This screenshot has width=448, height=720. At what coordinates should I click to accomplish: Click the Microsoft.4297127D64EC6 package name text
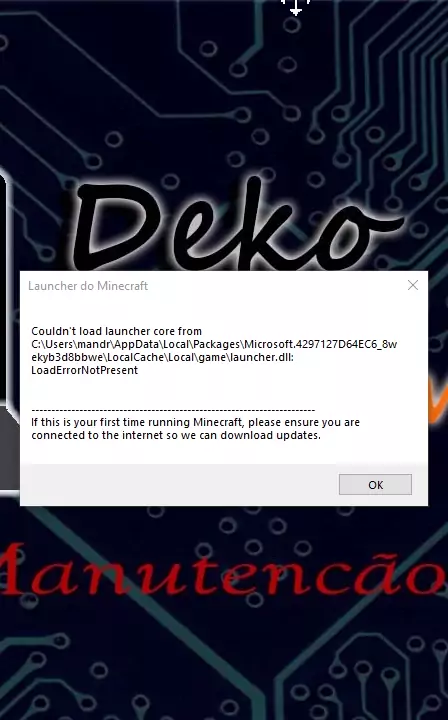pos(312,344)
